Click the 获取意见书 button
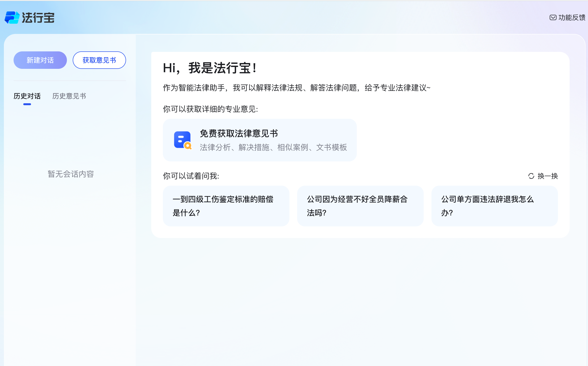 tap(99, 60)
